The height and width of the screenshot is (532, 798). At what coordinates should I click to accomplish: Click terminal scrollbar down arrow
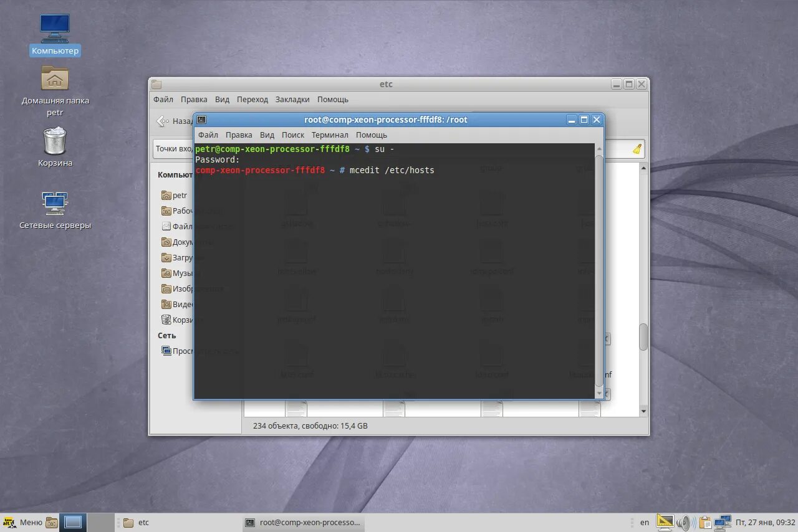pos(599,394)
